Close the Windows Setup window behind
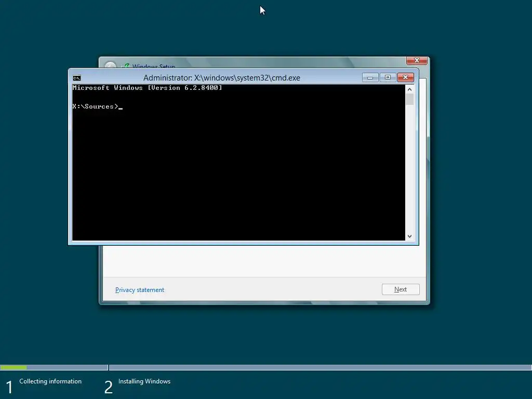 tap(417, 60)
